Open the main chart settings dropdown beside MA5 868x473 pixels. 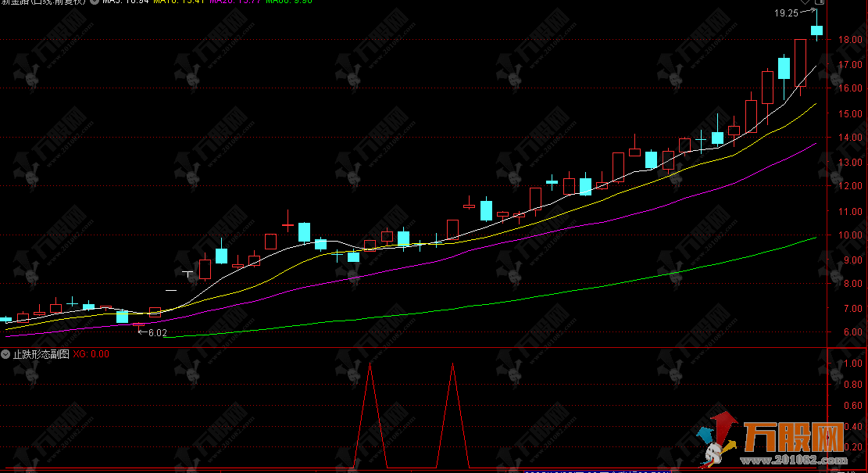[95, 2]
